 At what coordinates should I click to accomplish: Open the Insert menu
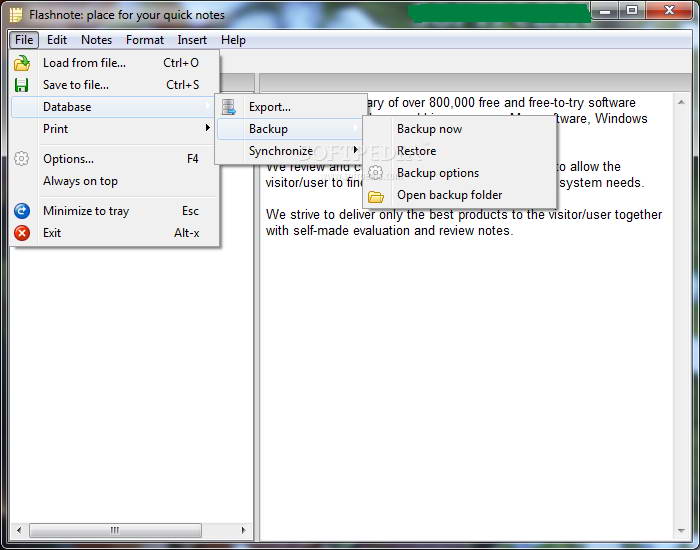pos(192,40)
